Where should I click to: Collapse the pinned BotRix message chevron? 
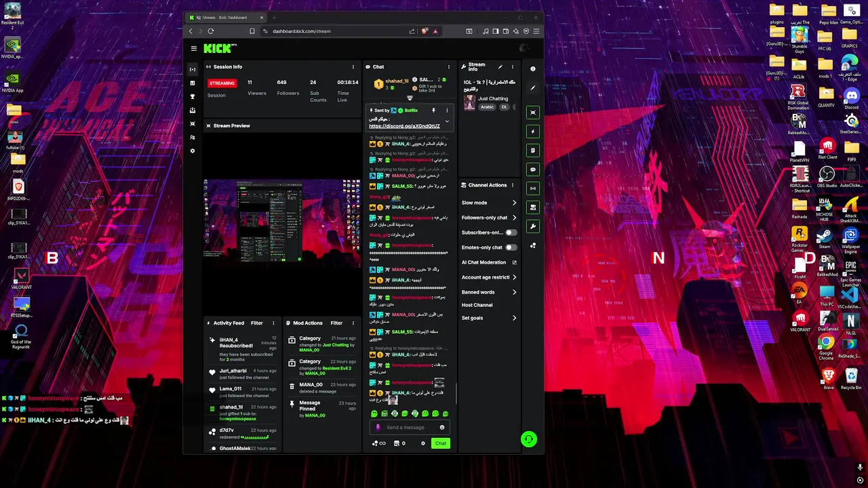(x=447, y=121)
